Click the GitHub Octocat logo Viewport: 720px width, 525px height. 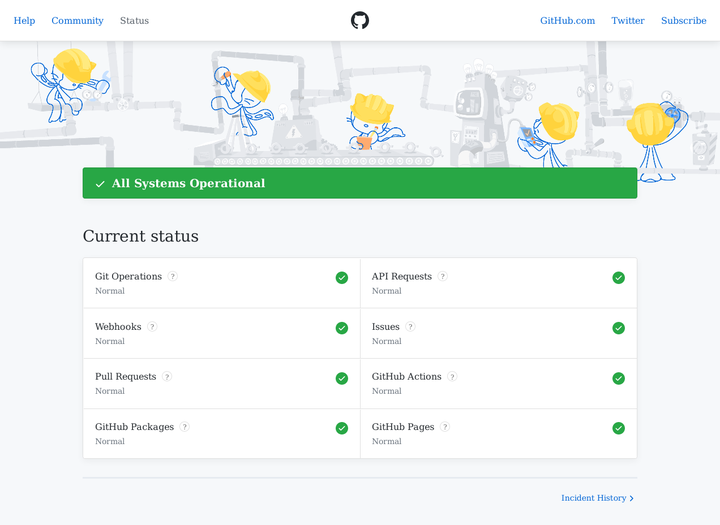[x=360, y=20]
